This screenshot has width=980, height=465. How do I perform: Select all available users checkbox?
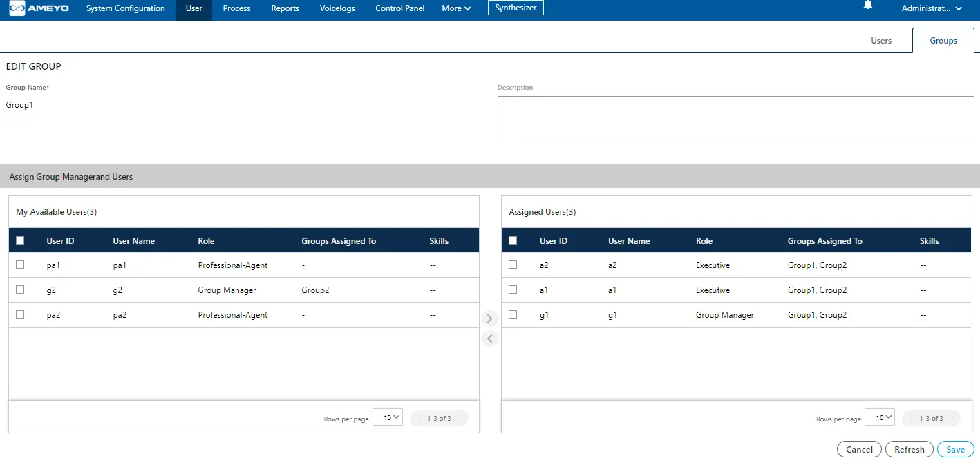[x=20, y=240]
